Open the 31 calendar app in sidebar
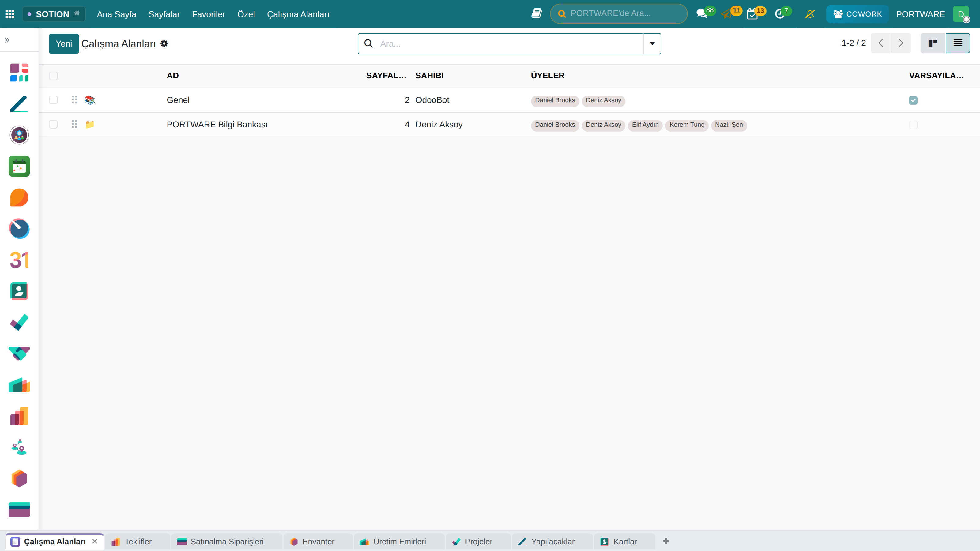Viewport: 980px width, 551px height. pyautogui.click(x=19, y=260)
